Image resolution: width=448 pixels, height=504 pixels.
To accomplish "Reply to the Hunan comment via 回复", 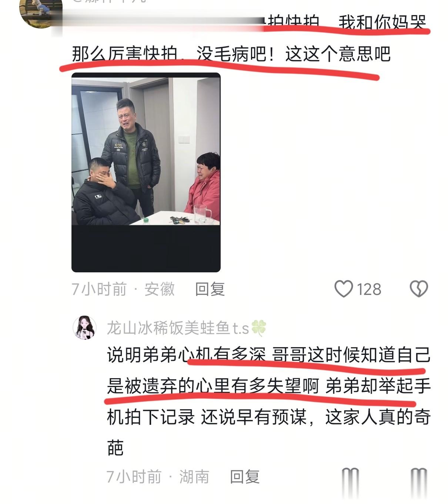I will [x=245, y=477].
